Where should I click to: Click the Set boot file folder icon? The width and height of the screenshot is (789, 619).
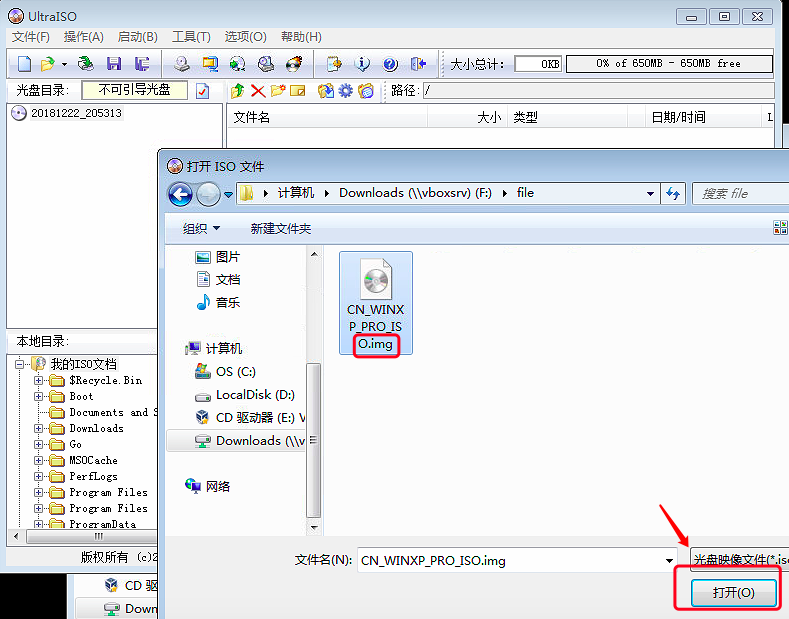pos(366,91)
